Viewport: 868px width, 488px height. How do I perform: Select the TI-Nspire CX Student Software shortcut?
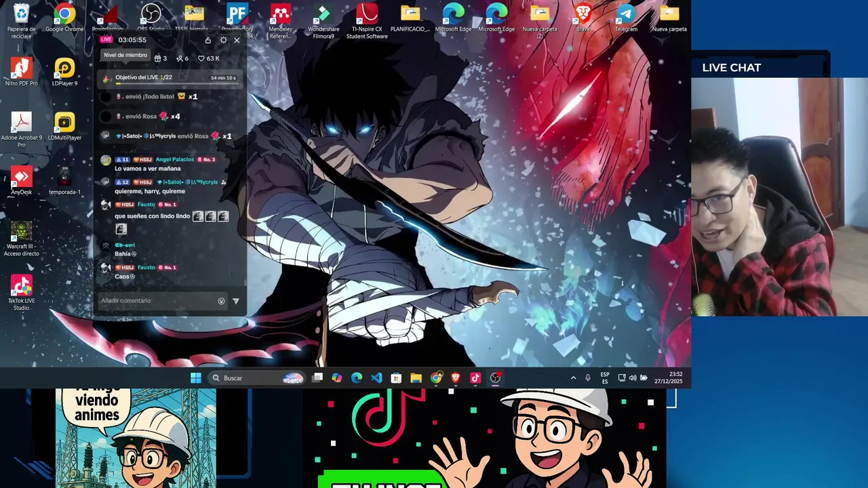pyautogui.click(x=367, y=20)
